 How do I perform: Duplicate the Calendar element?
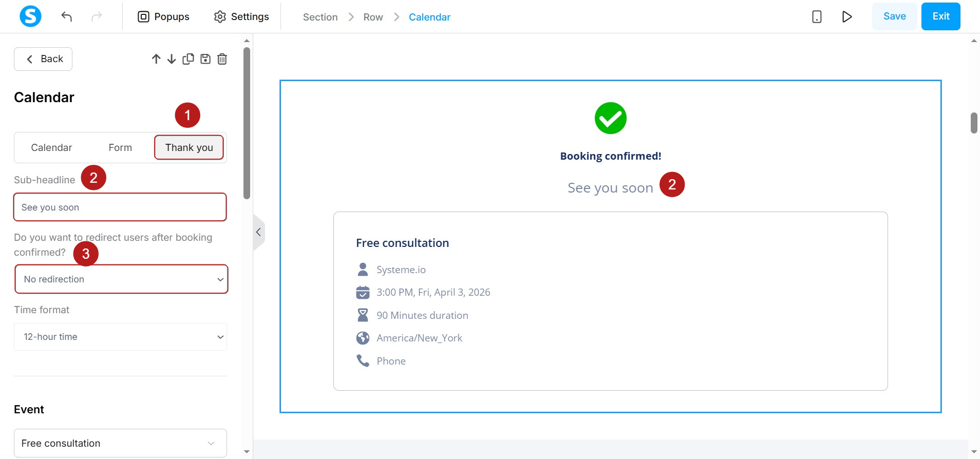(188, 59)
